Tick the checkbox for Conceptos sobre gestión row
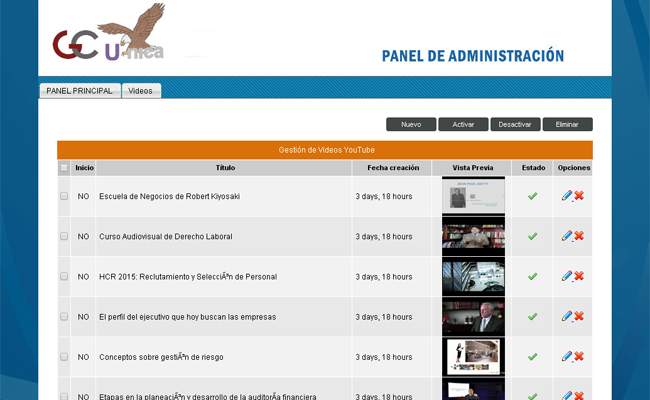Screen dimensions: 650x400 pyautogui.click(x=65, y=356)
